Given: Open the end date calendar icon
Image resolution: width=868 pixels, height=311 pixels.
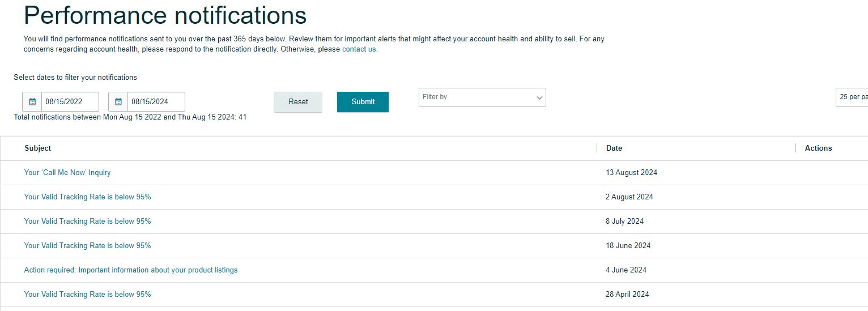Looking at the screenshot, I should coord(118,102).
